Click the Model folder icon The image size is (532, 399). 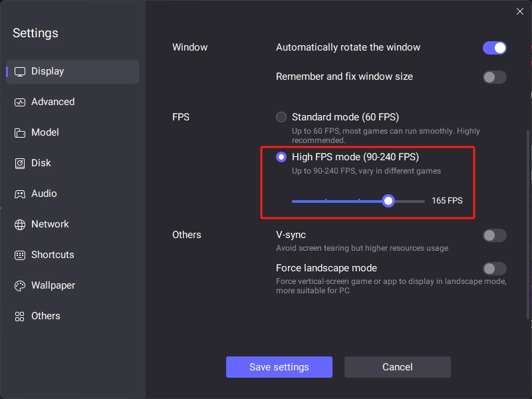click(20, 132)
